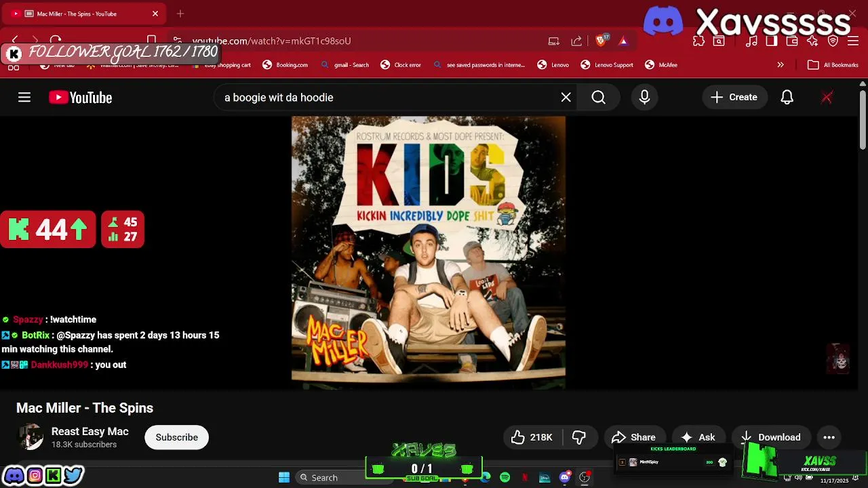Click the video title 'Mac Miller - The Spins'

pos(85,408)
